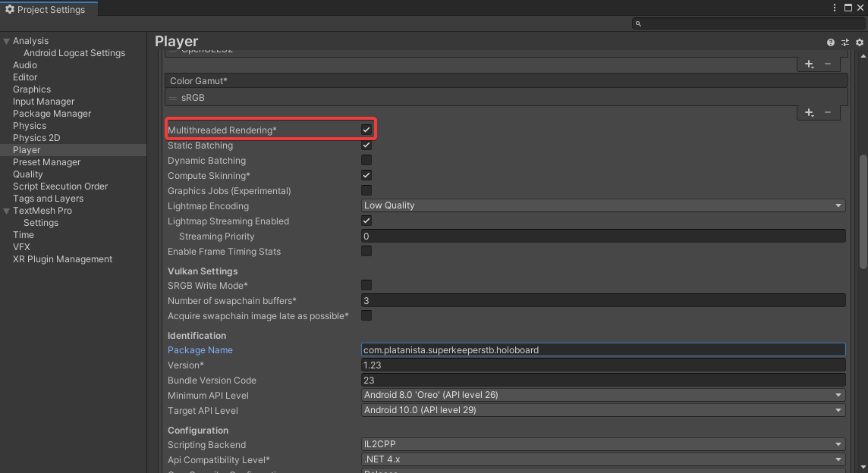Click the magnifier icon in search box
The width and height of the screenshot is (868, 473).
point(638,24)
